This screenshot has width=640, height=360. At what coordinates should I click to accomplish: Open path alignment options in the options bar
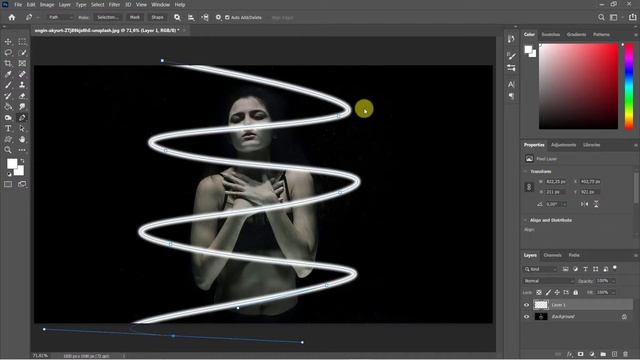tap(191, 17)
